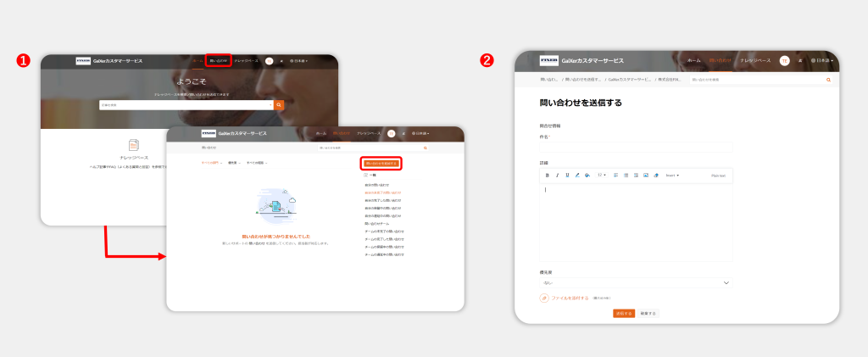The height and width of the screenshot is (357, 868).
Task: Select the red-outlined 問い合わせ tab in left header
Action: [x=219, y=61]
